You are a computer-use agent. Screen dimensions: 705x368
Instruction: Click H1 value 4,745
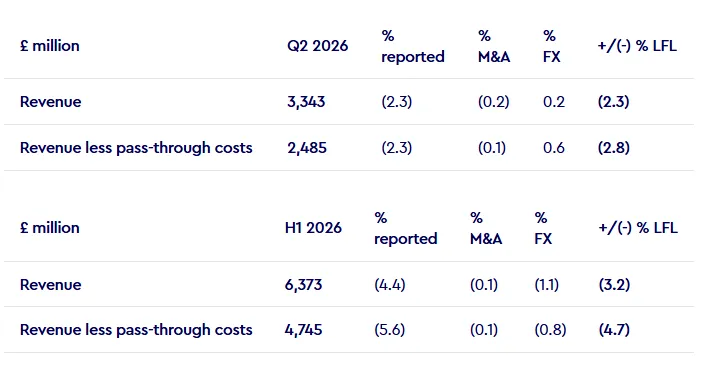point(303,330)
